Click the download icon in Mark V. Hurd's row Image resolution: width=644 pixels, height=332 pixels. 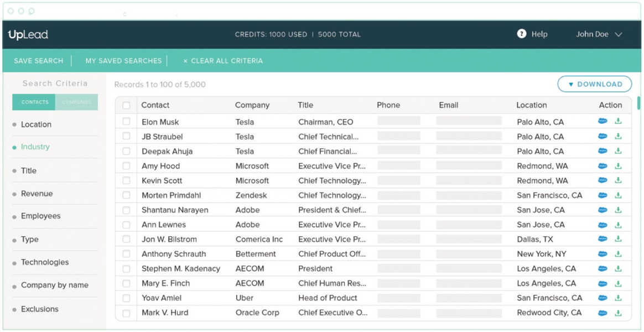(x=618, y=313)
